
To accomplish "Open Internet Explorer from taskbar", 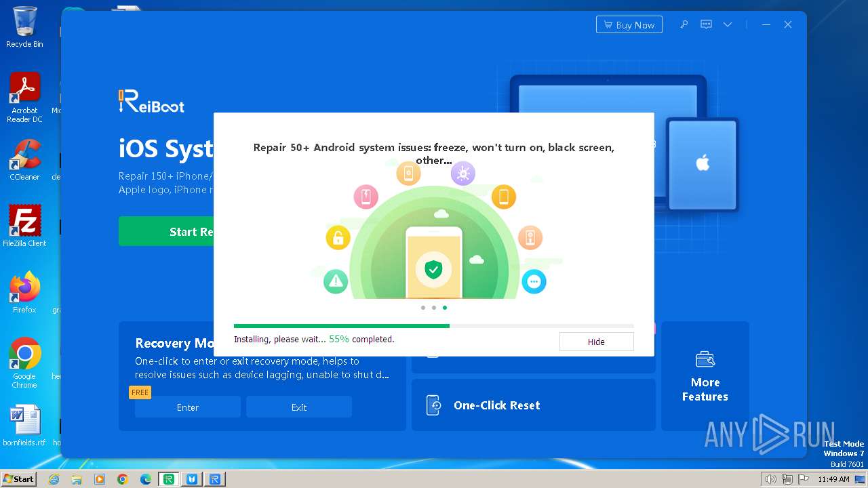I will click(54, 479).
